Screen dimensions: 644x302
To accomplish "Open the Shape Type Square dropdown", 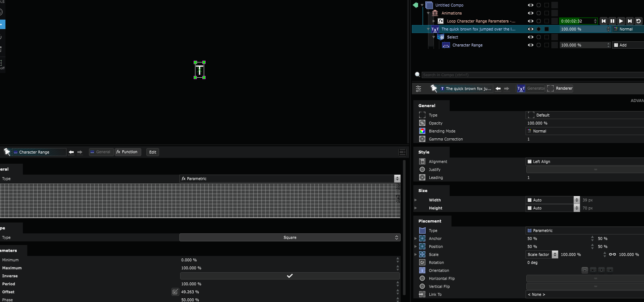I will (x=289, y=237).
